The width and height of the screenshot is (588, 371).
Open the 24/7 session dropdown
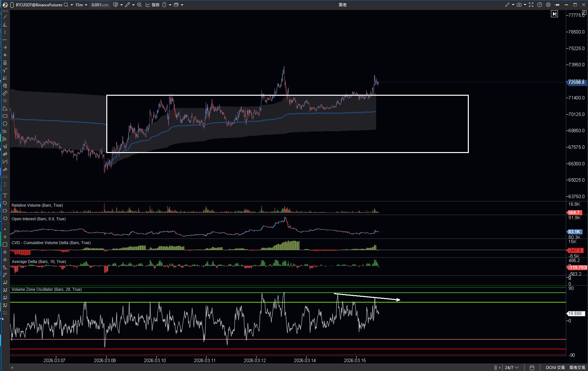tap(512, 367)
